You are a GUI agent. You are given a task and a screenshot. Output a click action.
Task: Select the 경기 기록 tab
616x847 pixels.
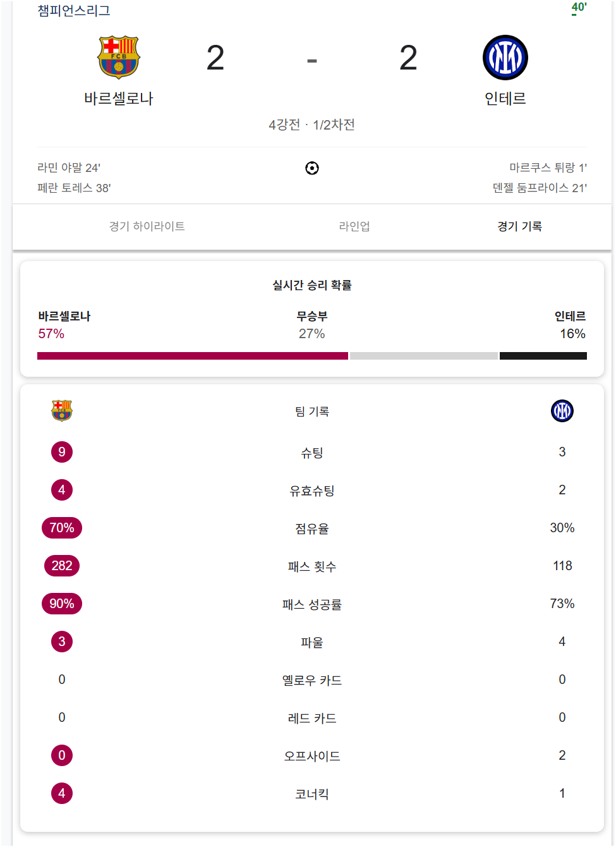520,226
